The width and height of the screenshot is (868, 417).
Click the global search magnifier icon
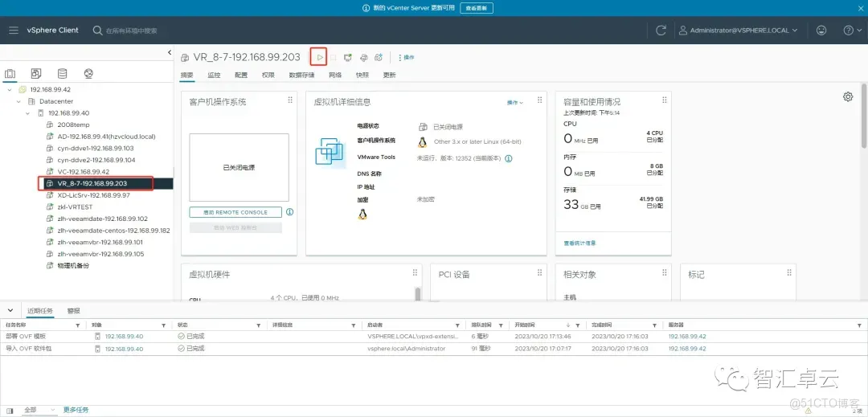97,31
